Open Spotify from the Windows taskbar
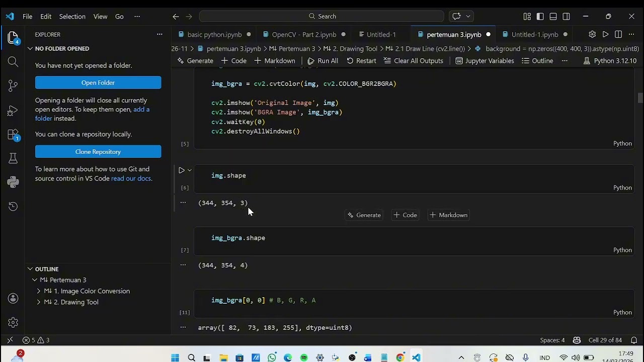This screenshot has width=644, height=362. tap(303, 358)
